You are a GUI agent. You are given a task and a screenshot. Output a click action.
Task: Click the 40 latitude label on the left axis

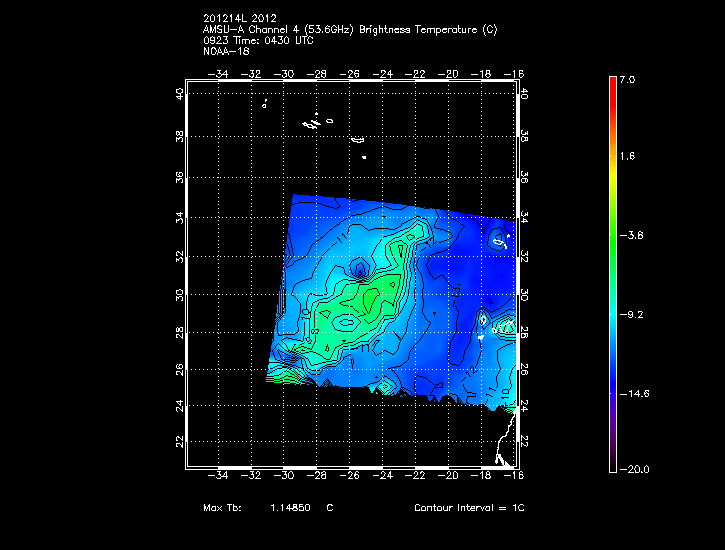pyautogui.click(x=179, y=94)
